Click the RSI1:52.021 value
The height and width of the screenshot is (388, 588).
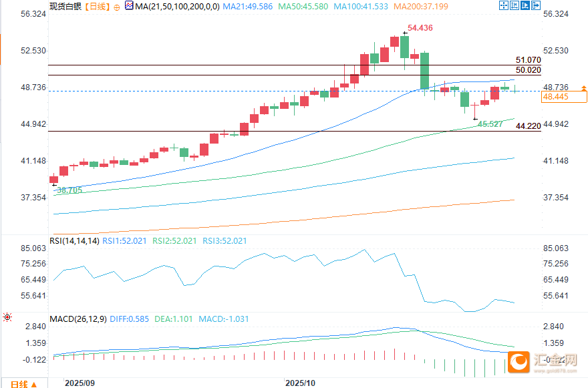click(124, 240)
